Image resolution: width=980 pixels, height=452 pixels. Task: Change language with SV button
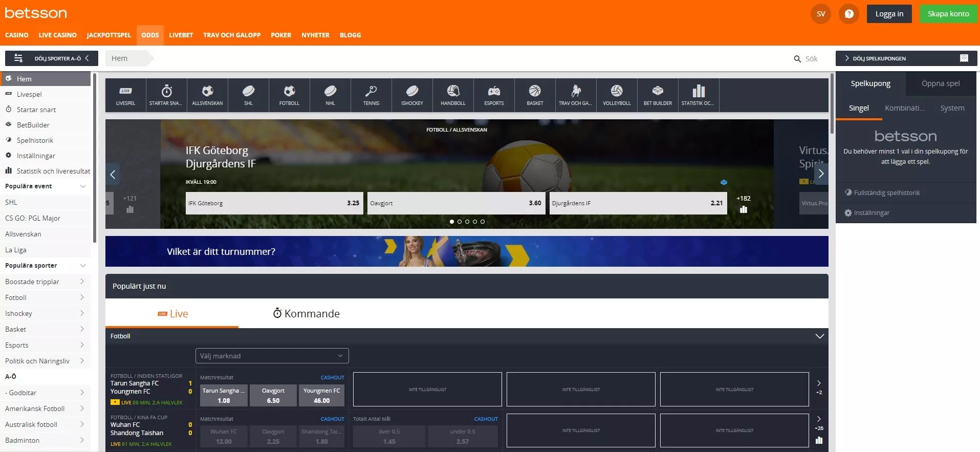821,14
